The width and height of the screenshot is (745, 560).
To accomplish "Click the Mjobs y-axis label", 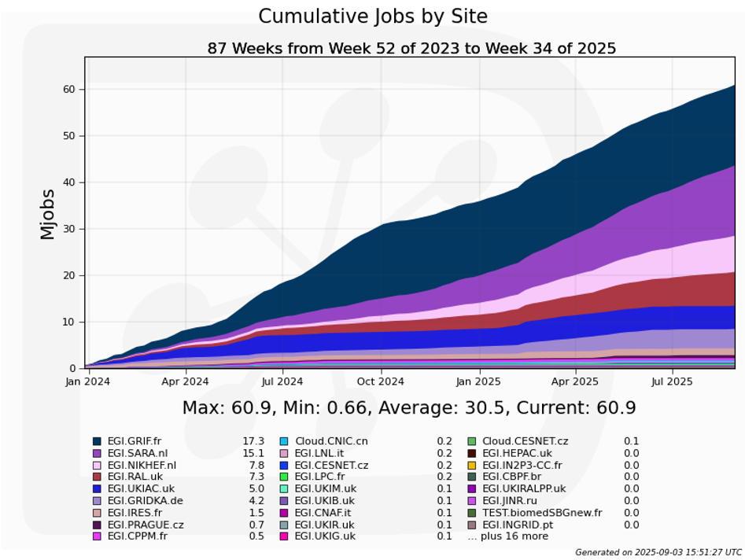I will 47,214.
